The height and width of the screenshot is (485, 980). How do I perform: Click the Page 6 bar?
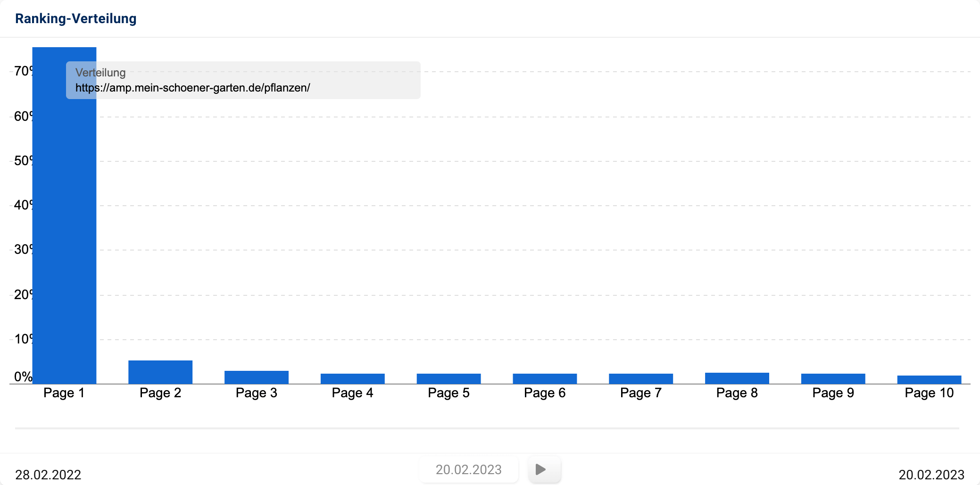click(545, 378)
